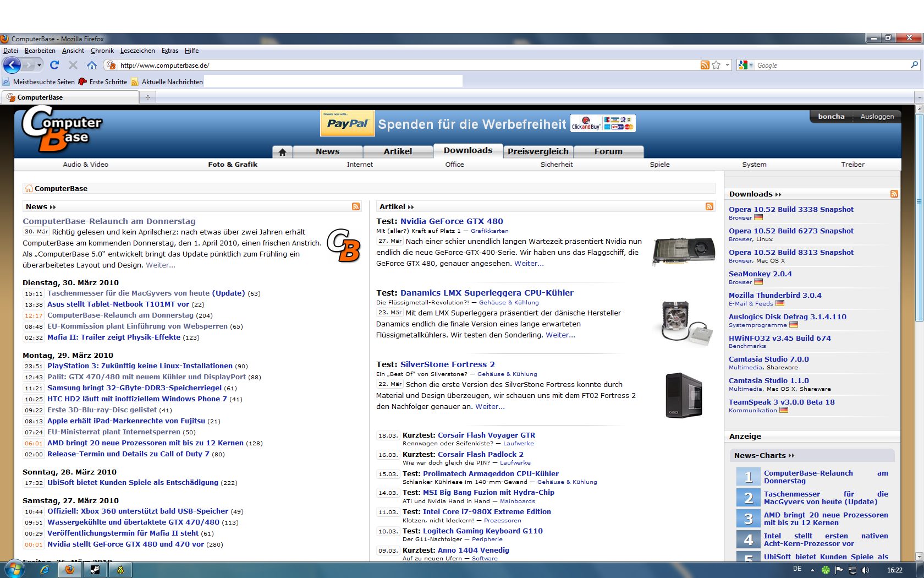Select the Treiber category
Image resolution: width=924 pixels, height=578 pixels.
click(853, 165)
